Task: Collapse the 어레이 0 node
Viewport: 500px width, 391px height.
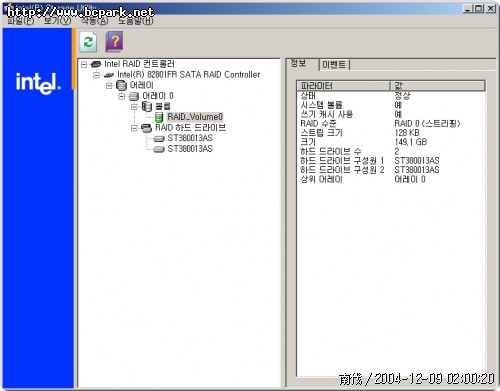Action: 122,96
